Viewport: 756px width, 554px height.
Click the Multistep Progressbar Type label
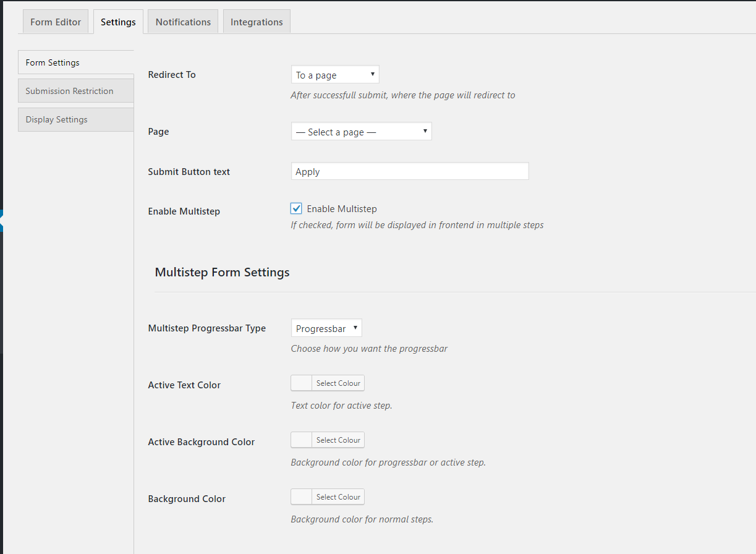click(207, 328)
